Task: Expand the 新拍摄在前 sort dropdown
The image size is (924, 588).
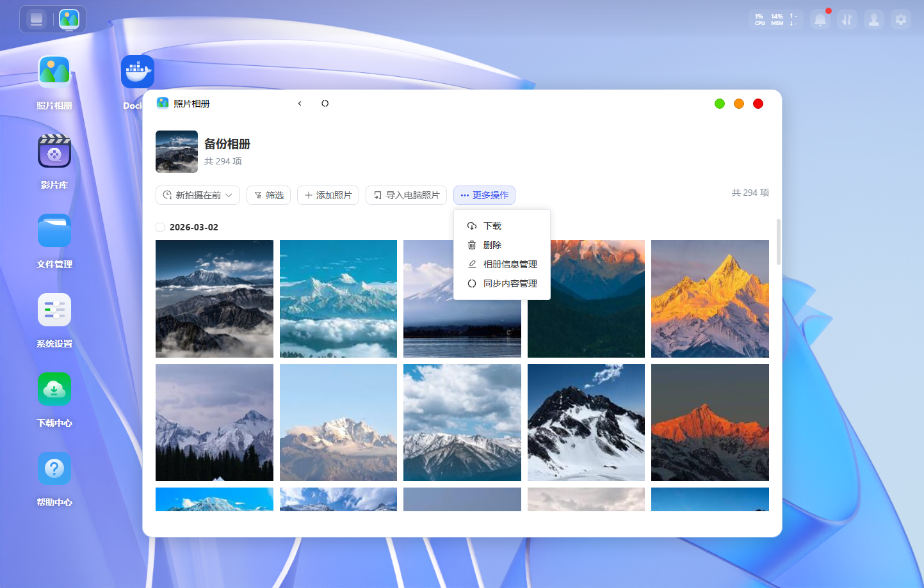Action: (x=198, y=195)
